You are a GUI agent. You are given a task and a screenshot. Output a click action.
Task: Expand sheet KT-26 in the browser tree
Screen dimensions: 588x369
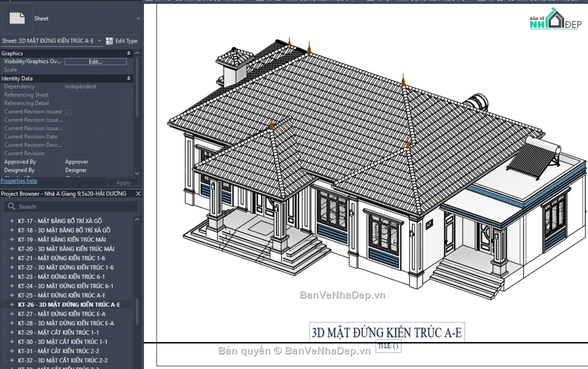pos(12,305)
